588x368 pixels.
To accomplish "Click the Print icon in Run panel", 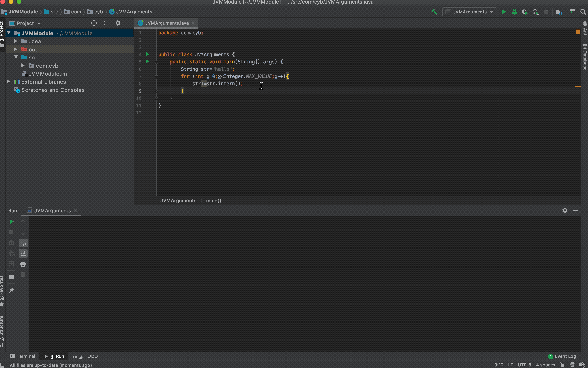I will [23, 264].
